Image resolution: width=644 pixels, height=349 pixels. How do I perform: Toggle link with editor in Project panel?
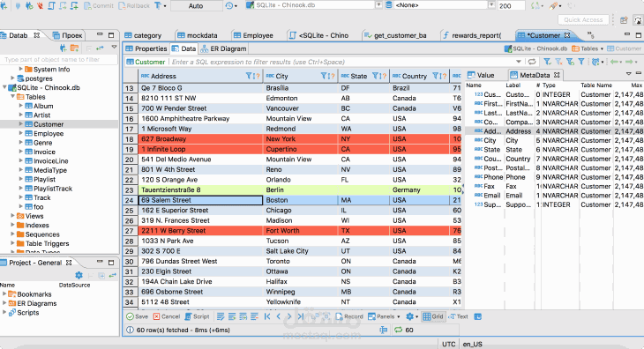(113, 276)
